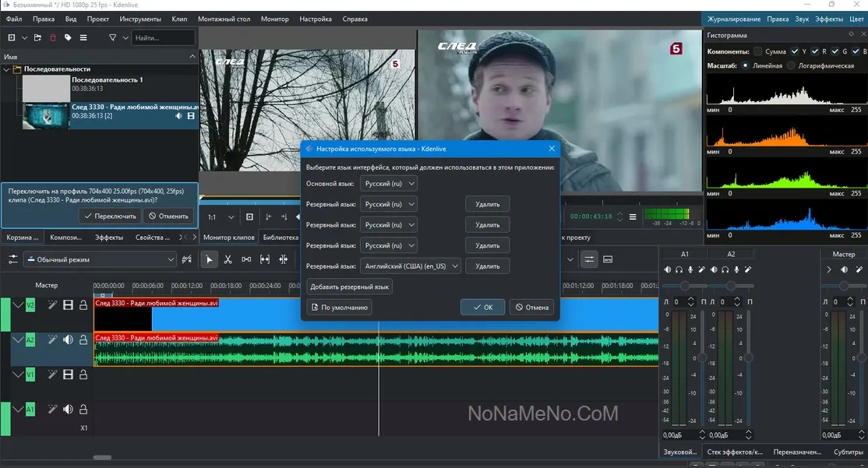Uncheck the R component checkbox in histogram

click(815, 51)
